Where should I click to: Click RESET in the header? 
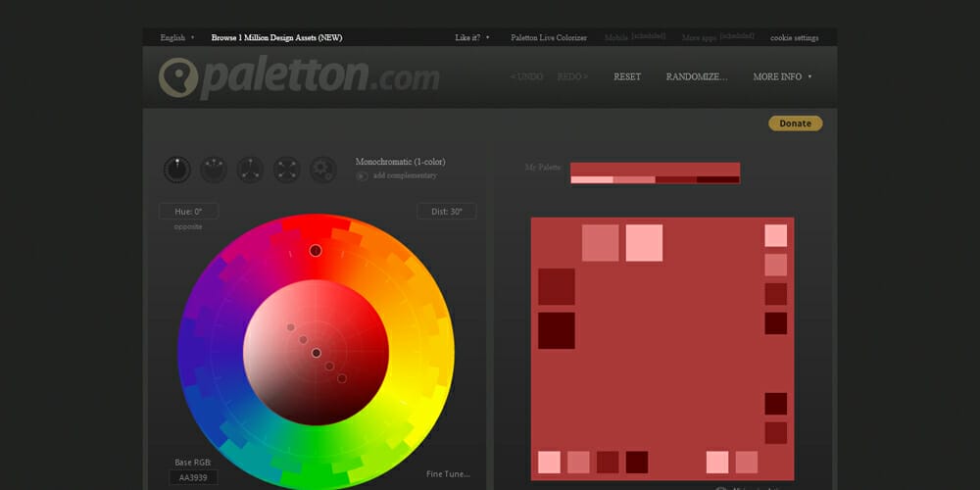pos(627,76)
